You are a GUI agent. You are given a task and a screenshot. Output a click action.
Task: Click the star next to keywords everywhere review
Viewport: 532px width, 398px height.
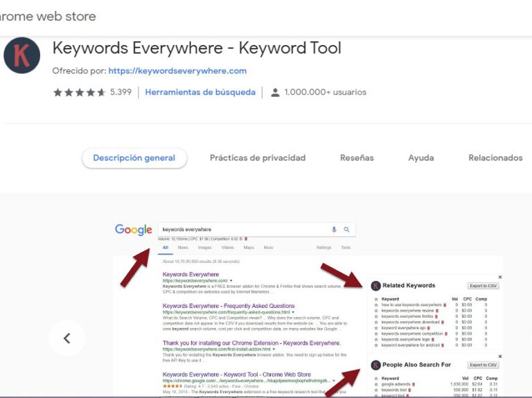point(376,311)
